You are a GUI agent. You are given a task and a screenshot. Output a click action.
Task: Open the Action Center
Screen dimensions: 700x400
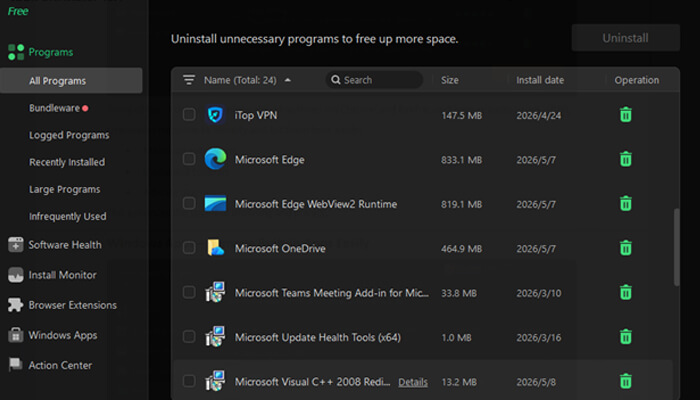click(x=60, y=365)
